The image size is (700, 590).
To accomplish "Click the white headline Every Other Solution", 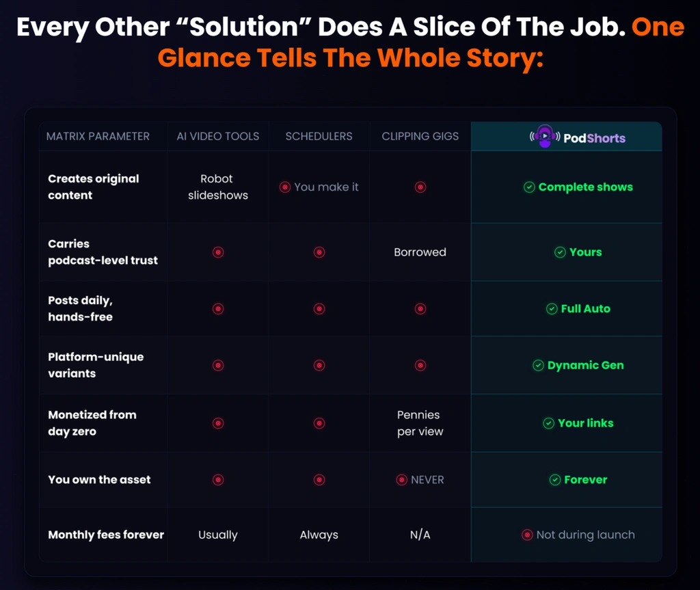I will (x=321, y=27).
